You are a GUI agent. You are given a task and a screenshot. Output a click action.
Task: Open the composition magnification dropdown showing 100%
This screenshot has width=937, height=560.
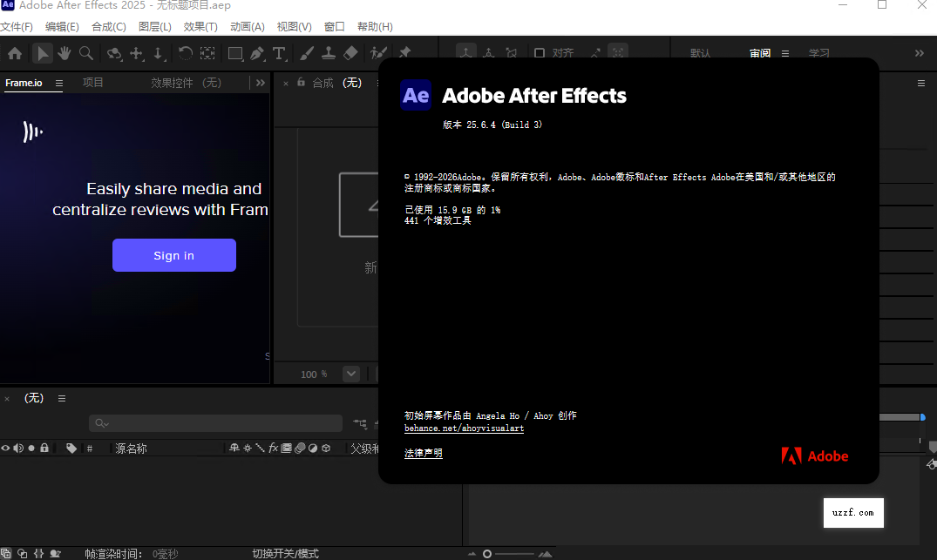(x=350, y=374)
